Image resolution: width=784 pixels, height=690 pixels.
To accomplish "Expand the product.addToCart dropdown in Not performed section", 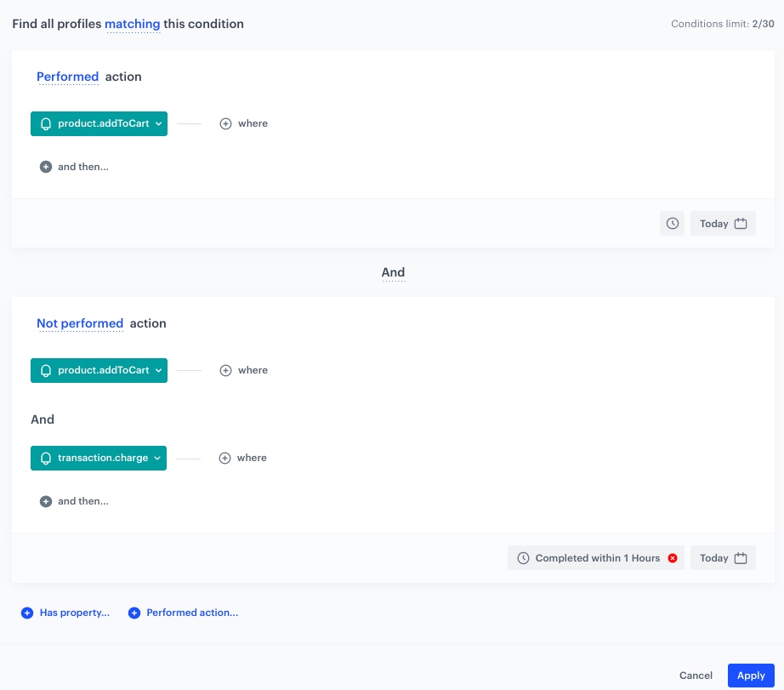I will 158,370.
